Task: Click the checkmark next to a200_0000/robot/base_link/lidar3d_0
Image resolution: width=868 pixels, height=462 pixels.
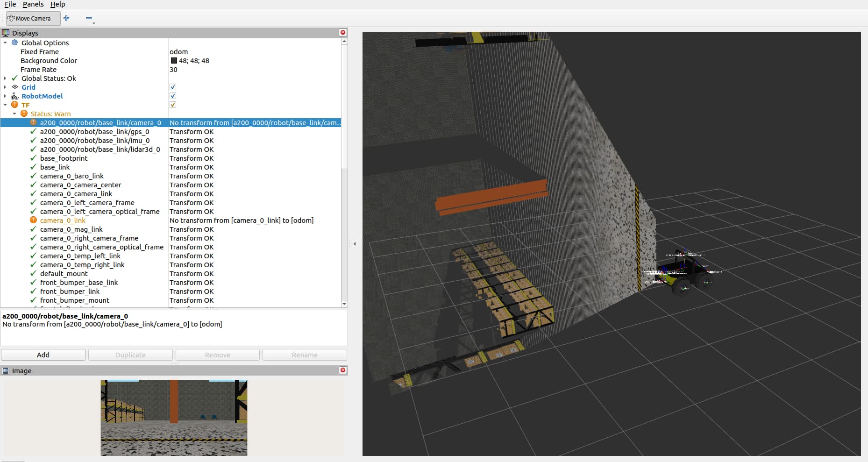Action: point(33,149)
